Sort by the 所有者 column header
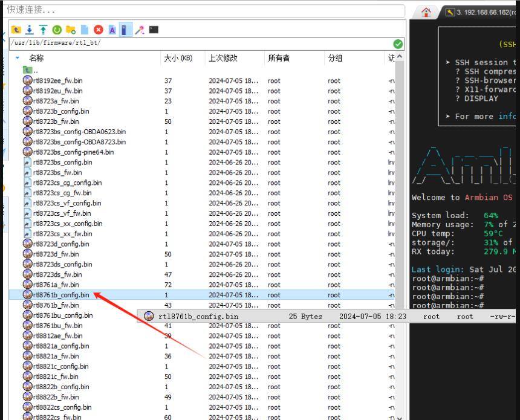The height and width of the screenshot is (420, 520). click(279, 58)
